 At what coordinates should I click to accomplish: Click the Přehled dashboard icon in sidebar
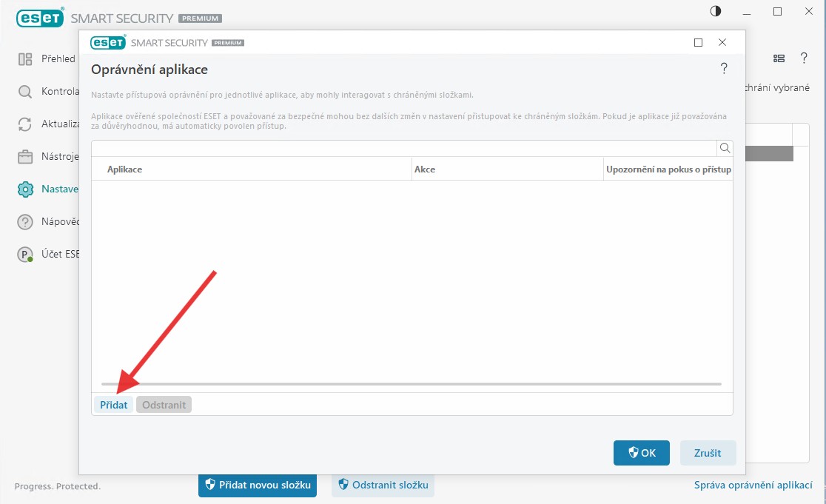[x=25, y=58]
